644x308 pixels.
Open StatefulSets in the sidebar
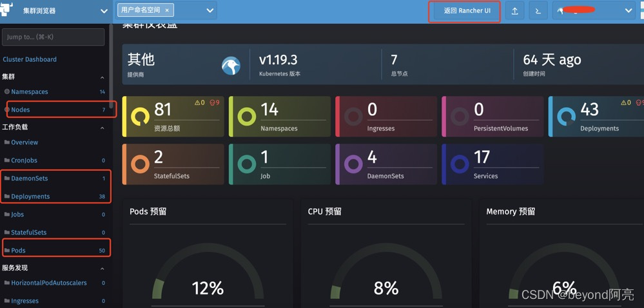pyautogui.click(x=29, y=233)
